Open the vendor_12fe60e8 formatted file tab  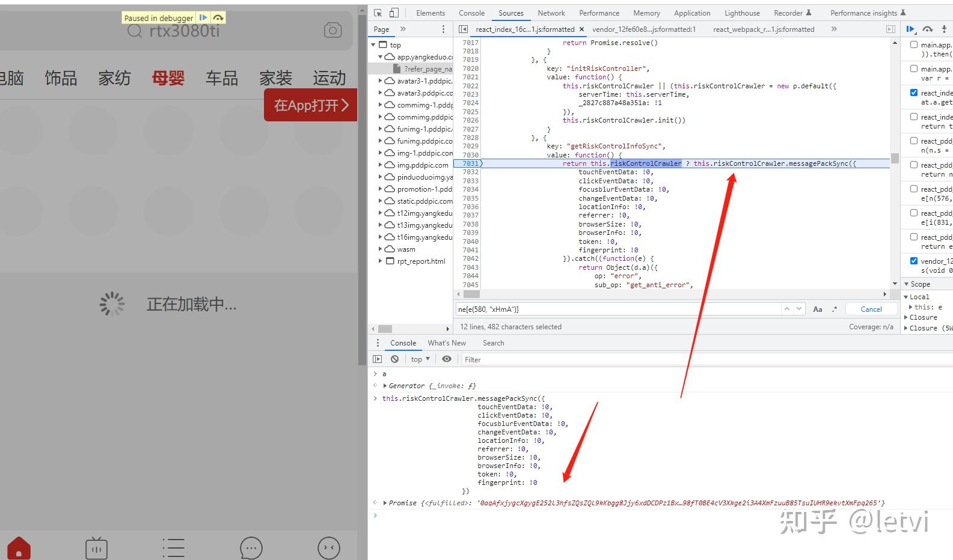[644, 29]
